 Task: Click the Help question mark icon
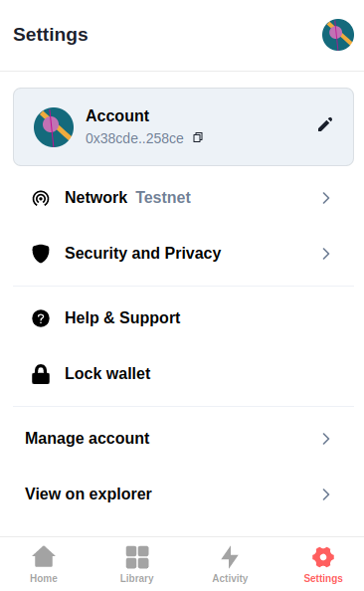pyautogui.click(x=41, y=318)
